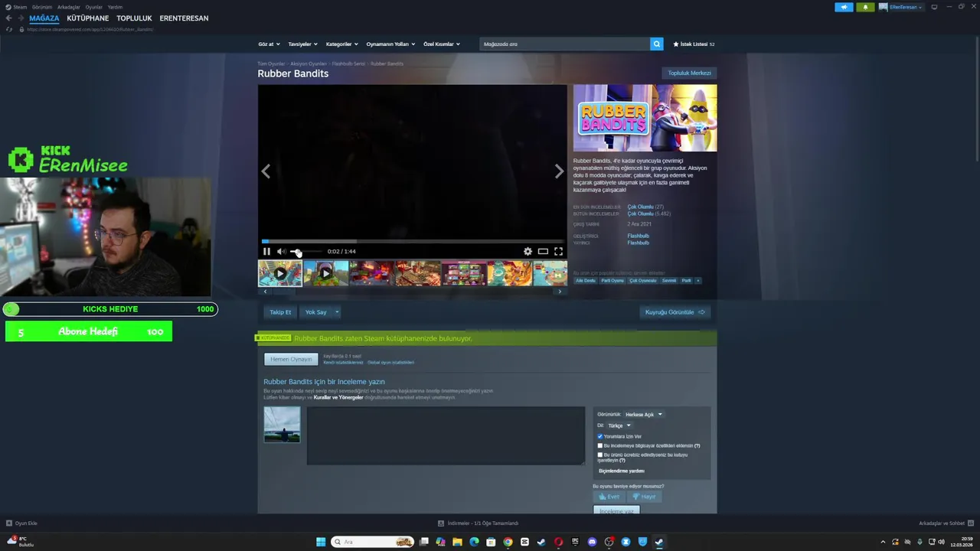Click the Kurallar ve Yönergeler link
980x551 pixels.
coord(338,398)
